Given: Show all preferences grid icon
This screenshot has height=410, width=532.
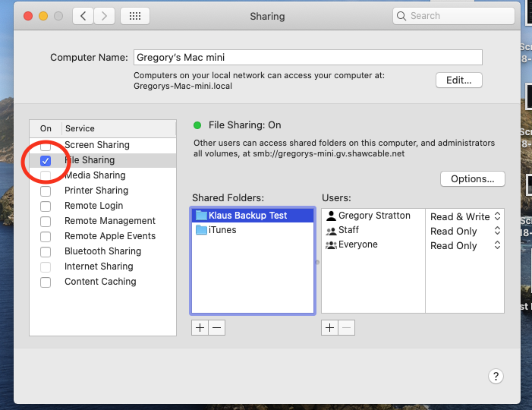Looking at the screenshot, I should click(x=134, y=16).
